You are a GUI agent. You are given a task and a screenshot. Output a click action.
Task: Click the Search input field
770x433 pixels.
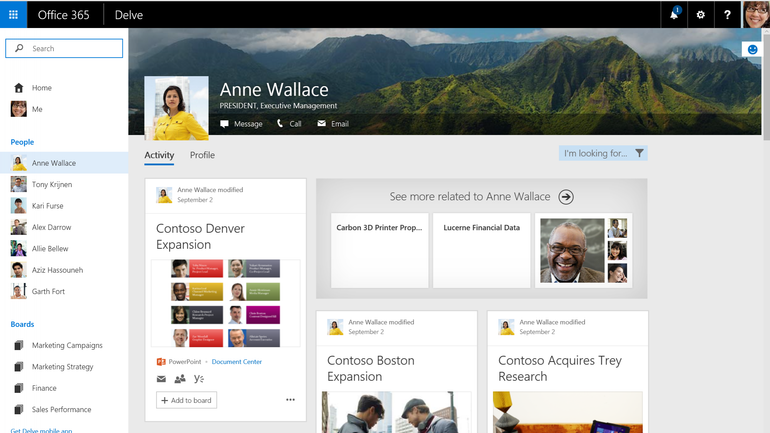(x=65, y=48)
